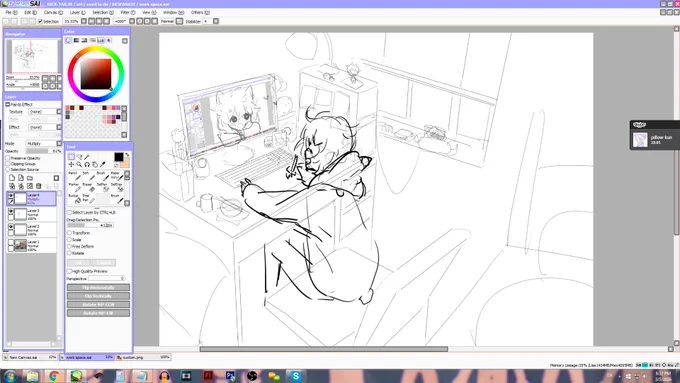Viewport: 680px width, 383px height.
Task: Select the Magic Wand tool
Action: click(x=87, y=157)
